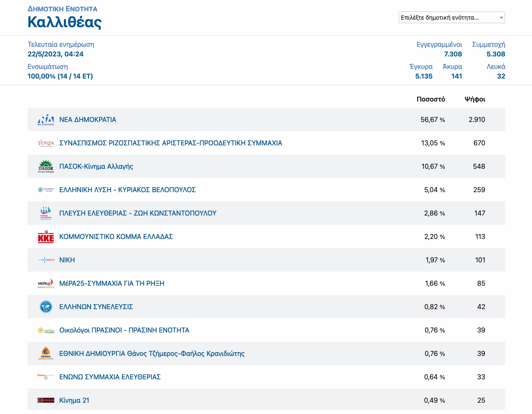Open the ΝΕΑ ΔΗΜΟΚΡΑΤΙΑ party link
This screenshot has width=532, height=414.
[88, 119]
